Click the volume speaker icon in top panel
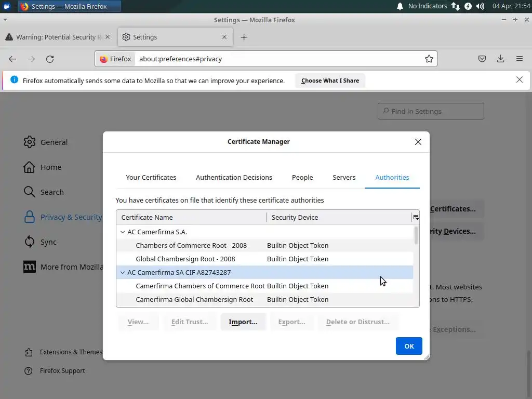Screen dimensions: 532x399 pos(480,6)
